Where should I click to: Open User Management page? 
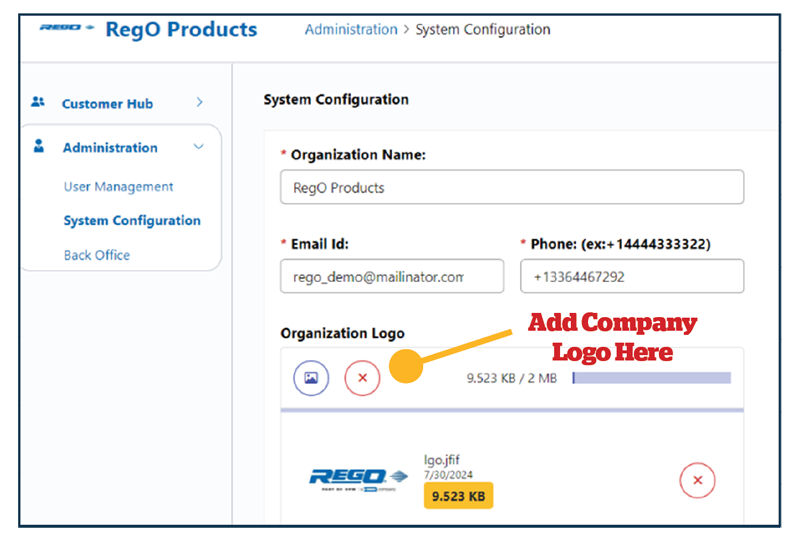[118, 187]
